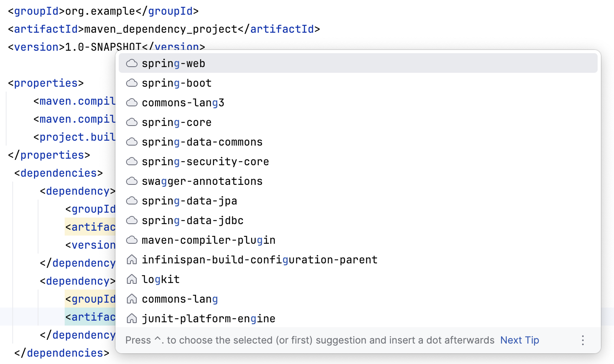This screenshot has width=614, height=364.
Task: Select the commons-lang entry
Action: [358, 299]
